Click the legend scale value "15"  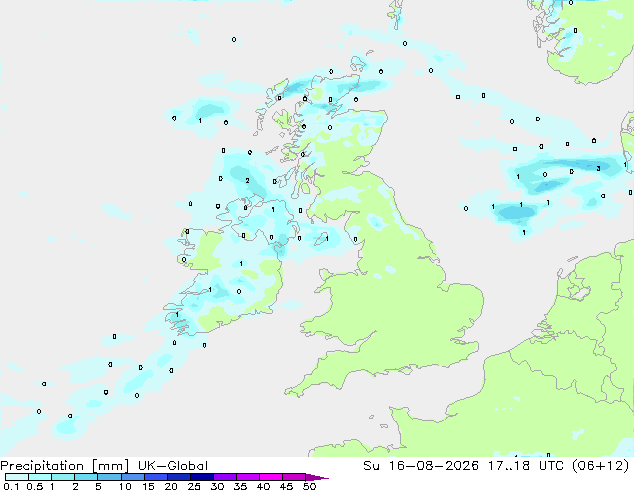(x=148, y=486)
